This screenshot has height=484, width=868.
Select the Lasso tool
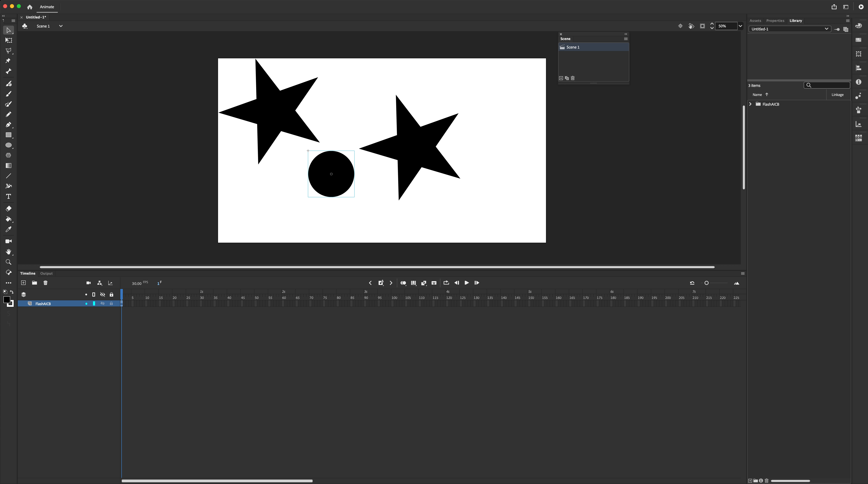[8, 51]
